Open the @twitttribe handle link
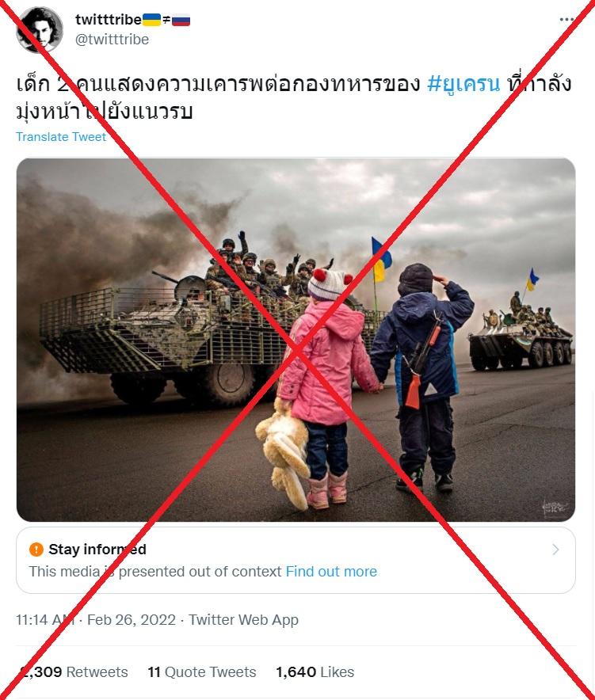 (x=113, y=40)
